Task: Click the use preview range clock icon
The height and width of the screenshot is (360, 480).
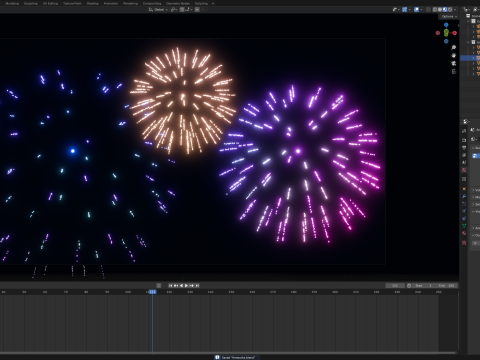Action: point(409,286)
